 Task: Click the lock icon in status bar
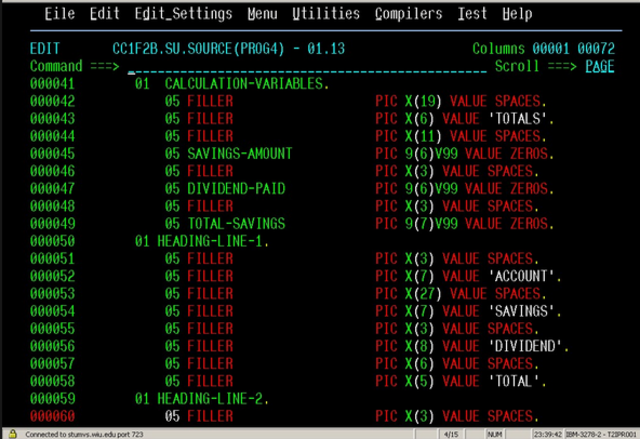click(x=13, y=434)
